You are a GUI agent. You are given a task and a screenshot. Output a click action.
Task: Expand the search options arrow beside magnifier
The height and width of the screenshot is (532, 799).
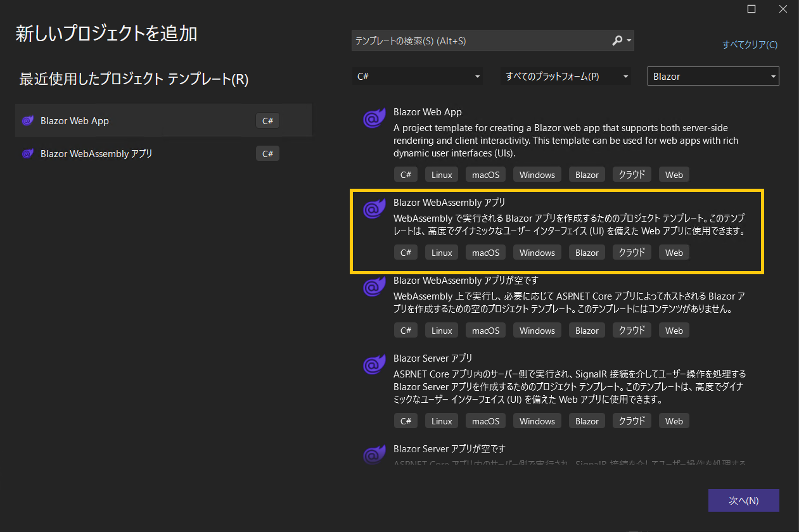pyautogui.click(x=629, y=41)
